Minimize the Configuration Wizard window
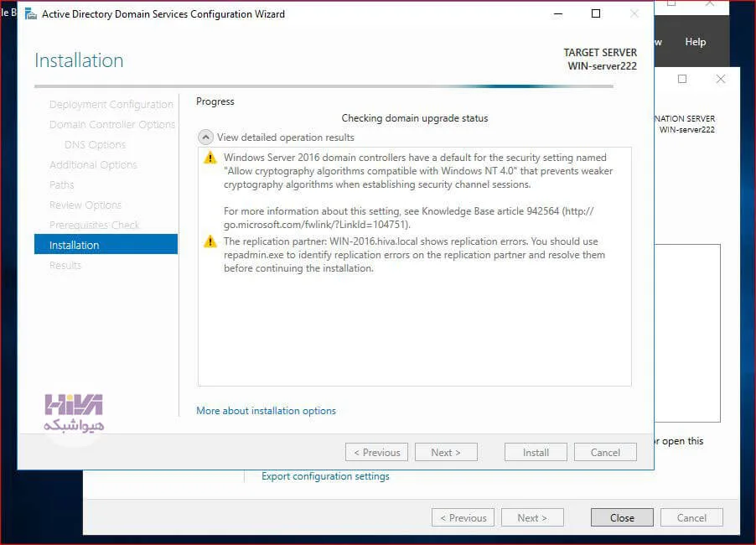756x545 pixels. pyautogui.click(x=558, y=13)
